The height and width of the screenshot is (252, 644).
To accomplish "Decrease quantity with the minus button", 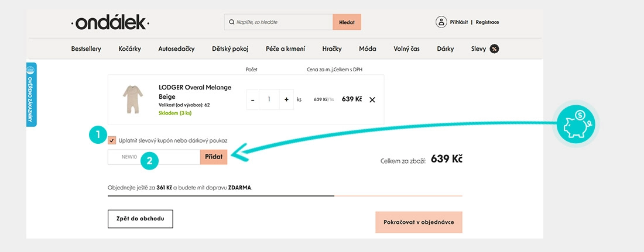I will coord(253,99).
